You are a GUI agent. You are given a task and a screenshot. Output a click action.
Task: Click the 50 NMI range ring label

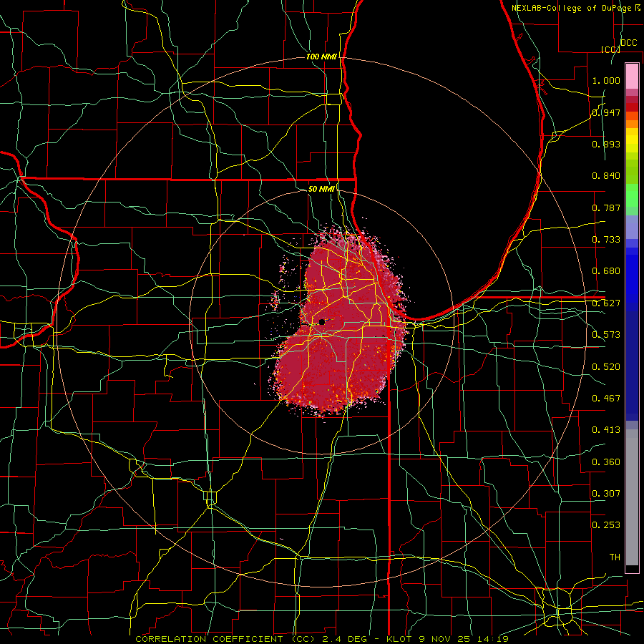[x=321, y=189]
